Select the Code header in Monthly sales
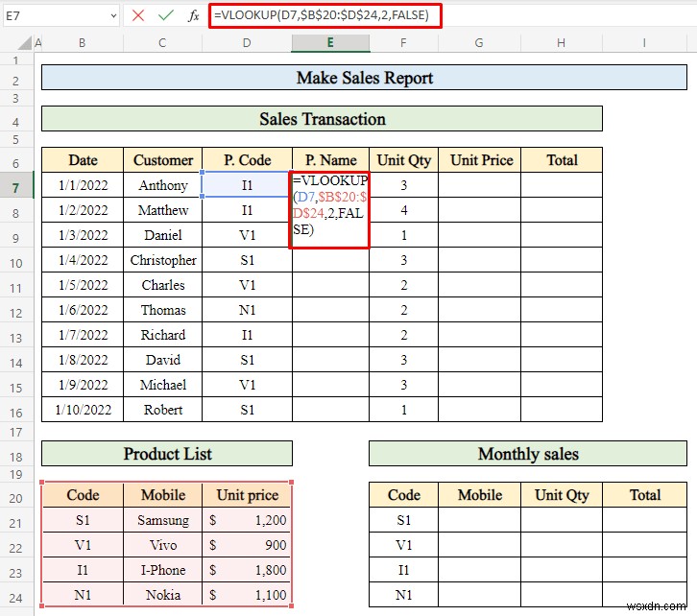 tap(403, 495)
